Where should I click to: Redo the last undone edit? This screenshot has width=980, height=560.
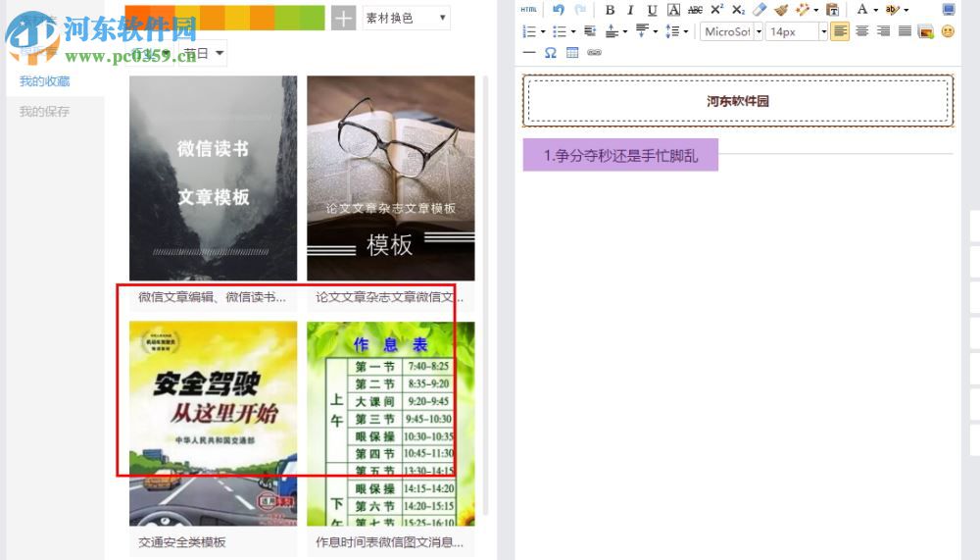point(580,10)
